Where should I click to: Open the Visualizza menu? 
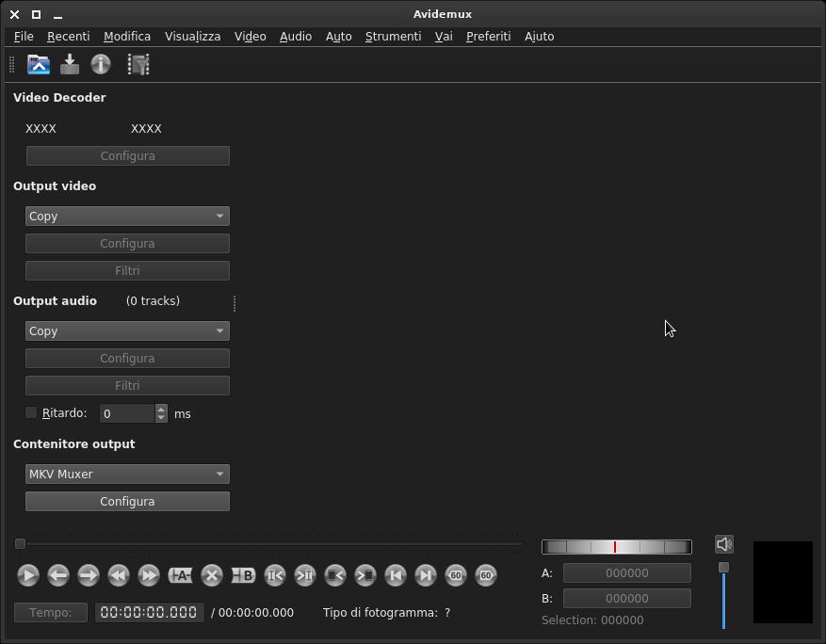point(193,37)
